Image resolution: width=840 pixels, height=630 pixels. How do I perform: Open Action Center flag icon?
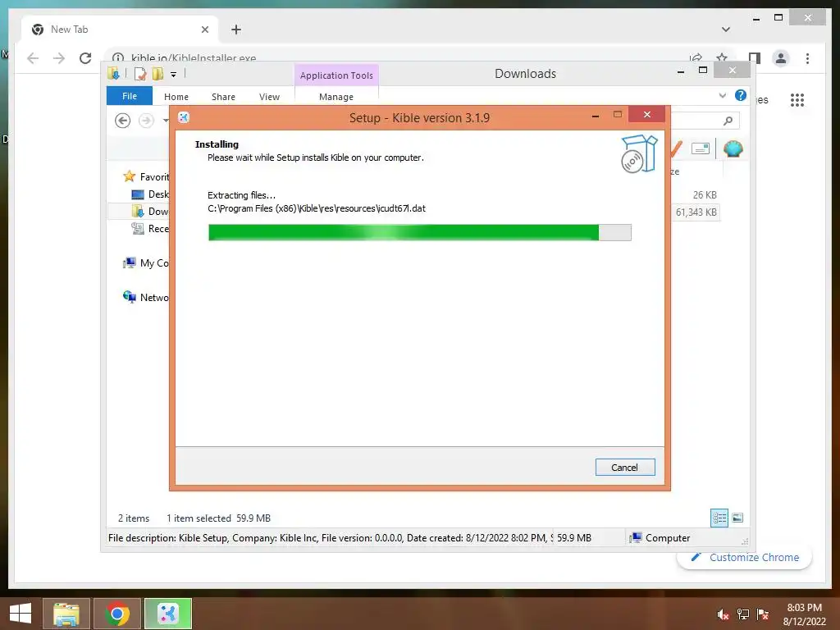pyautogui.click(x=763, y=614)
